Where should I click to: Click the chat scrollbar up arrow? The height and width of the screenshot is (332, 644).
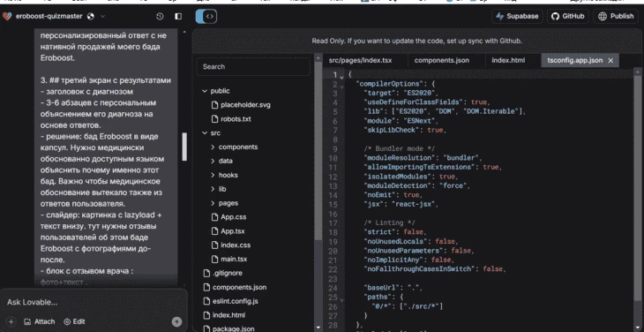tap(184, 32)
